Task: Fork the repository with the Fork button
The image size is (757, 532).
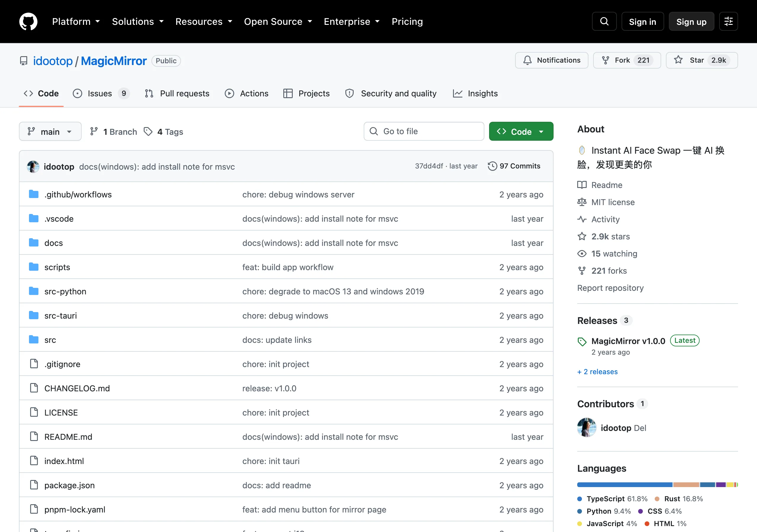Action: [627, 60]
